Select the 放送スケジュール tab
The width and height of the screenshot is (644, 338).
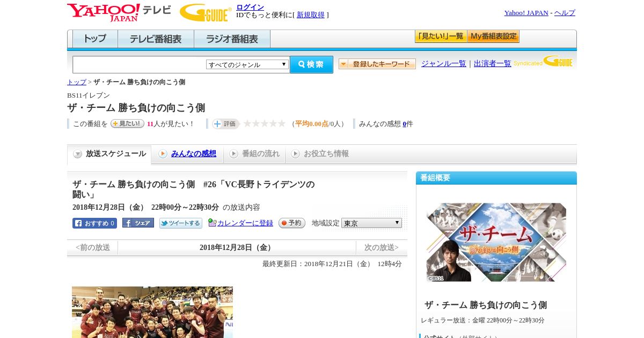109,154
